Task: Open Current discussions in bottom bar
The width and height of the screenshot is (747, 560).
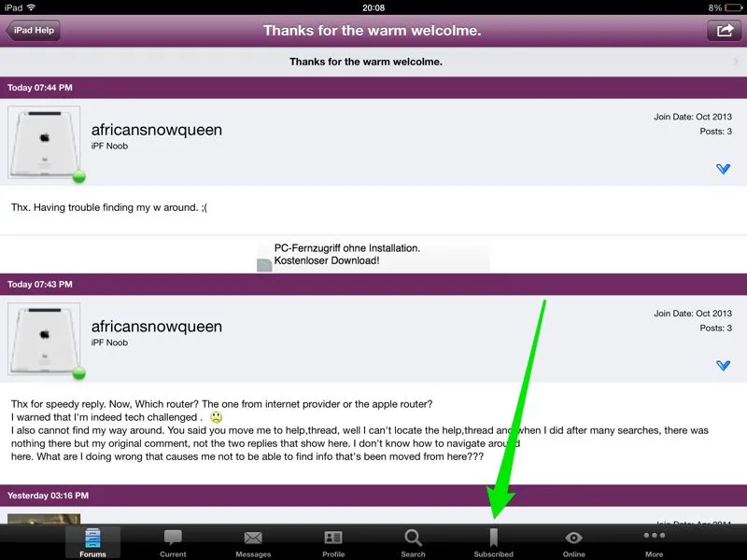Action: click(x=173, y=541)
